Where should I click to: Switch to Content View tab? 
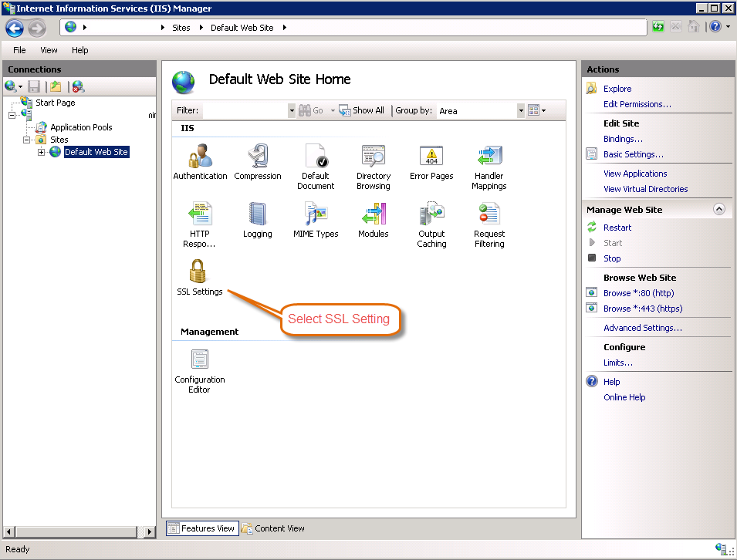tap(273, 528)
